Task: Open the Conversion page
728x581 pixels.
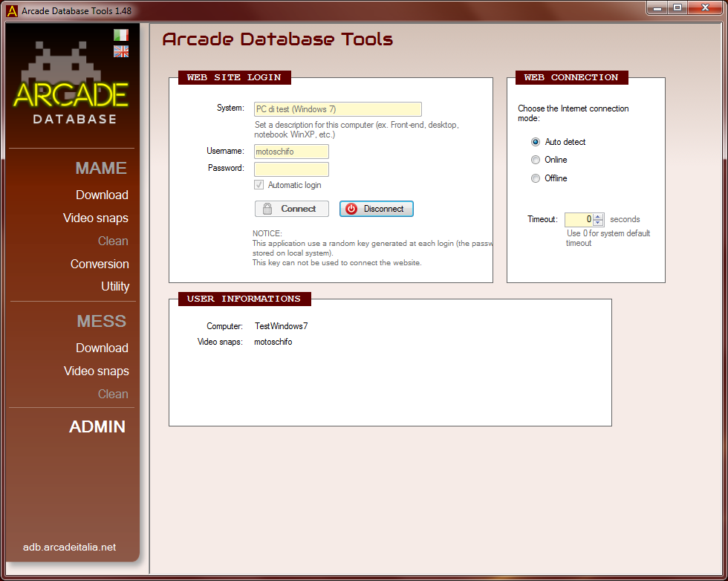Action: pyautogui.click(x=100, y=264)
